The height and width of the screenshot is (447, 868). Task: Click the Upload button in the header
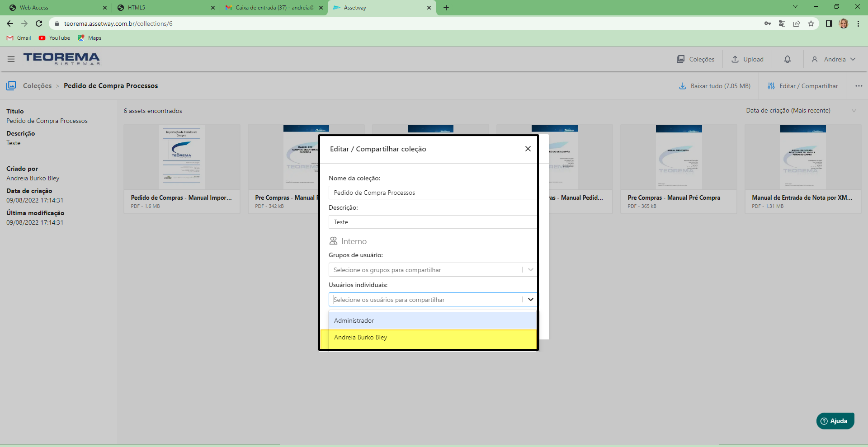click(x=747, y=59)
